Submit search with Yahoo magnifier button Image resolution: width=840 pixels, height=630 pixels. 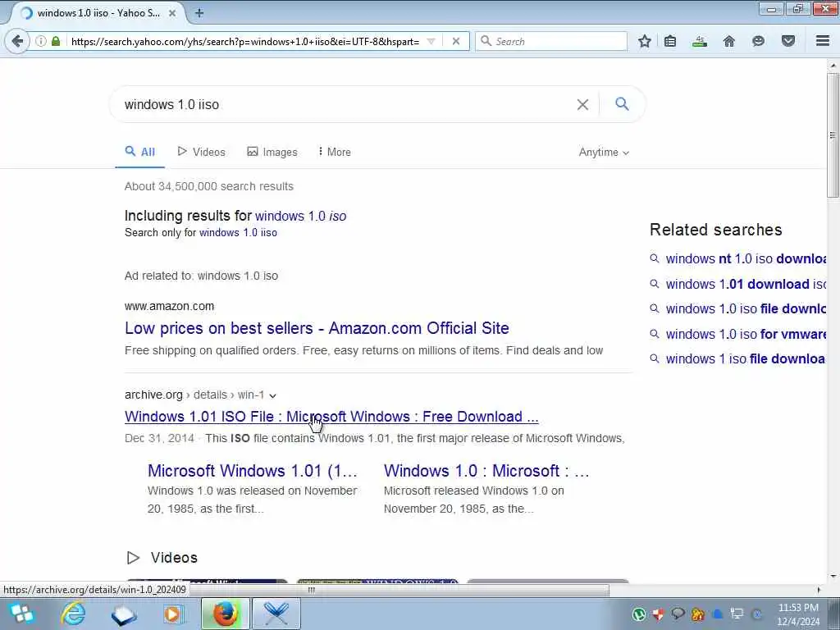pos(622,104)
